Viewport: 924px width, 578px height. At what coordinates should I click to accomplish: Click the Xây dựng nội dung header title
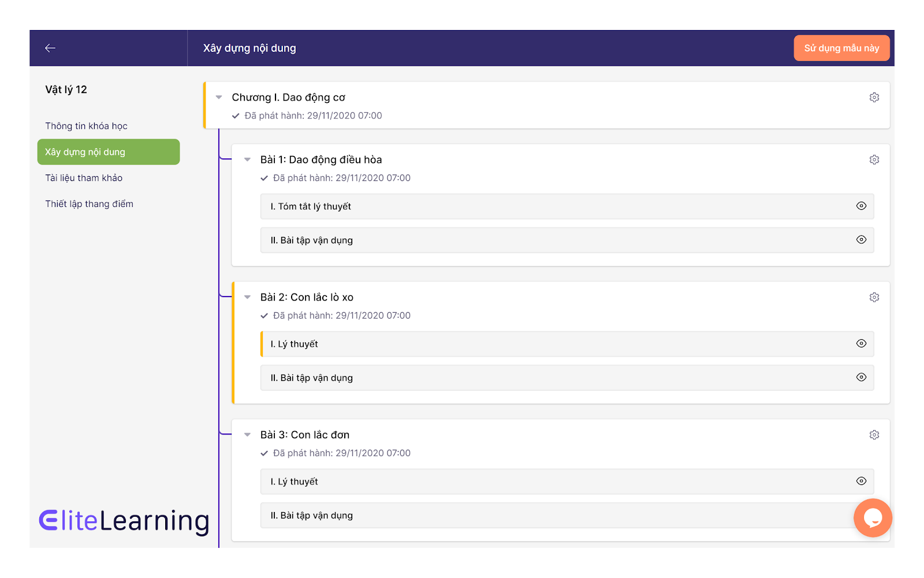point(249,48)
